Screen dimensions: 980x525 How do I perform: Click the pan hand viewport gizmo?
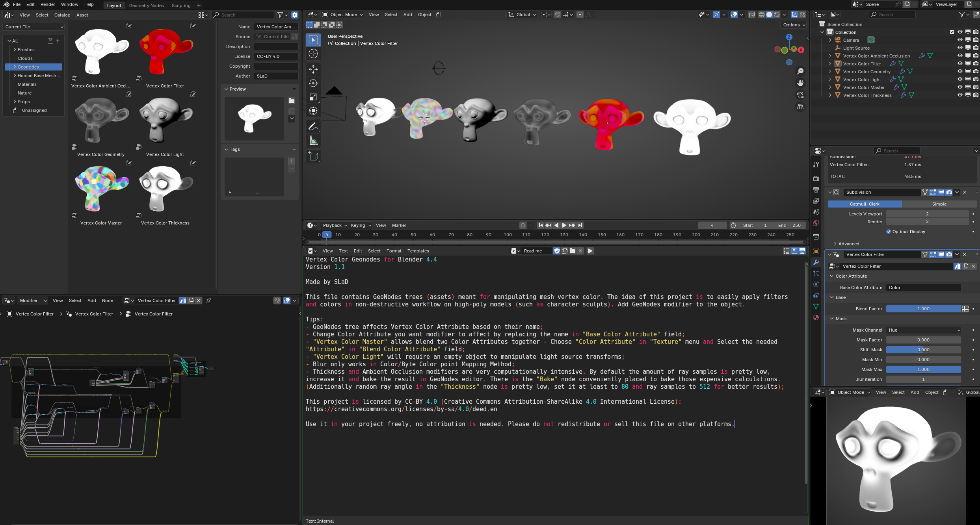pyautogui.click(x=800, y=83)
